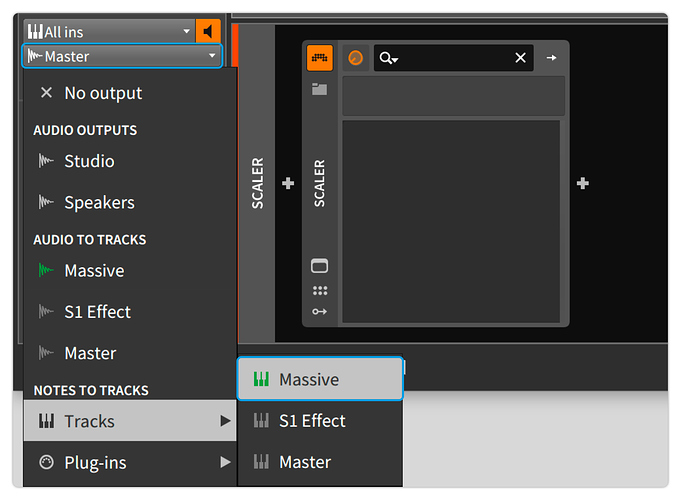Clear the search field with X
680x500 pixels.
point(520,58)
